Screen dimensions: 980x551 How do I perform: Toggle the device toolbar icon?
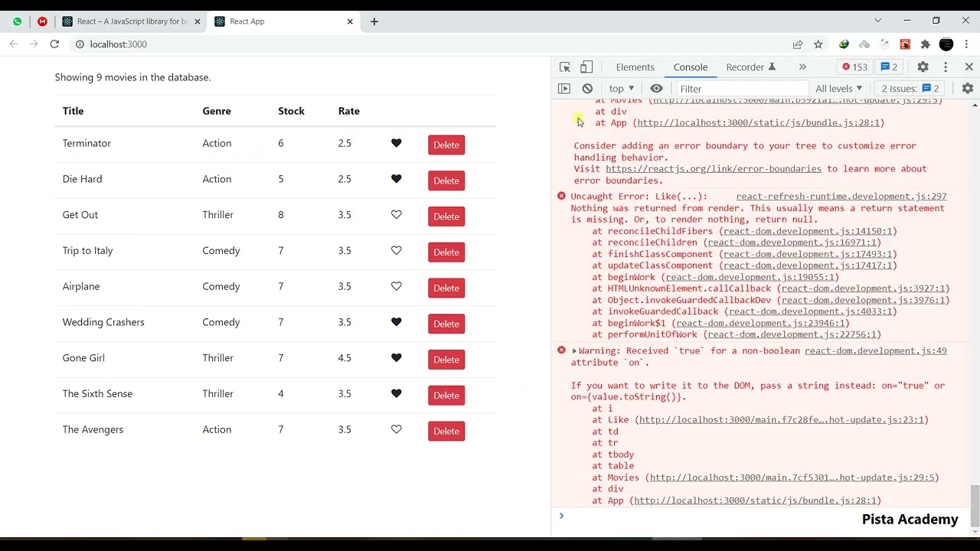click(586, 67)
